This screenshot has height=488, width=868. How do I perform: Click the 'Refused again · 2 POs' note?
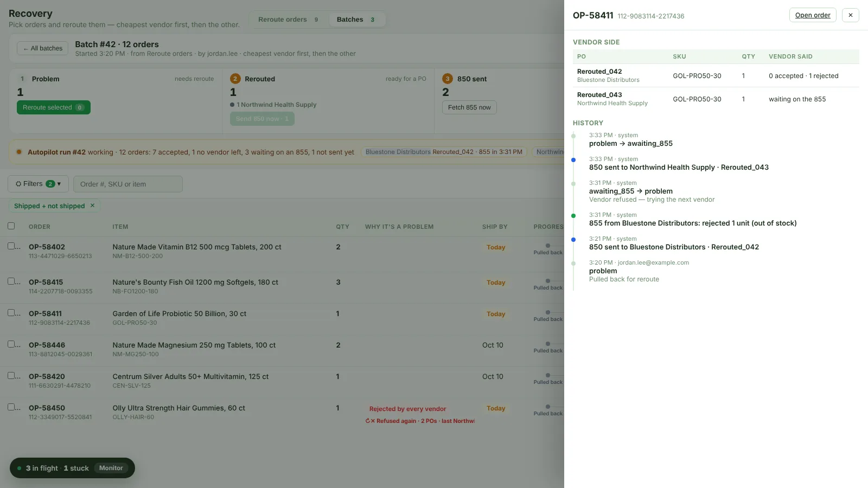420,421
